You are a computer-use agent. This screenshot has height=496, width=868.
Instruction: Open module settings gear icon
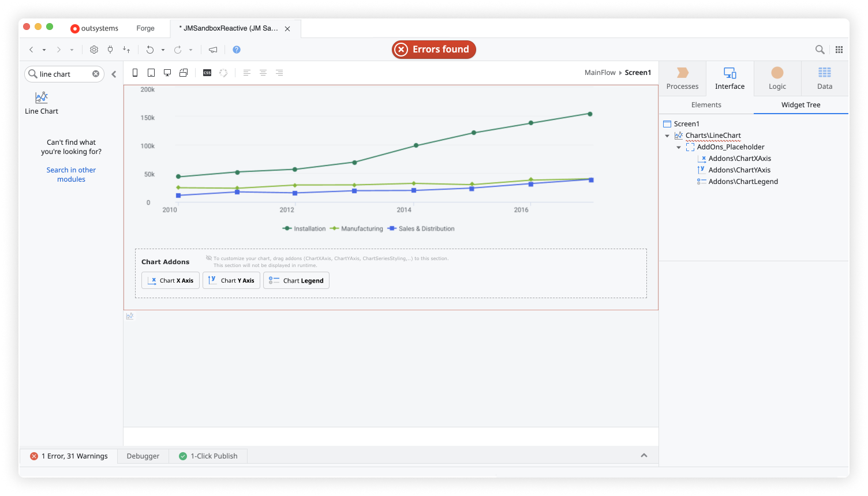pyautogui.click(x=94, y=50)
